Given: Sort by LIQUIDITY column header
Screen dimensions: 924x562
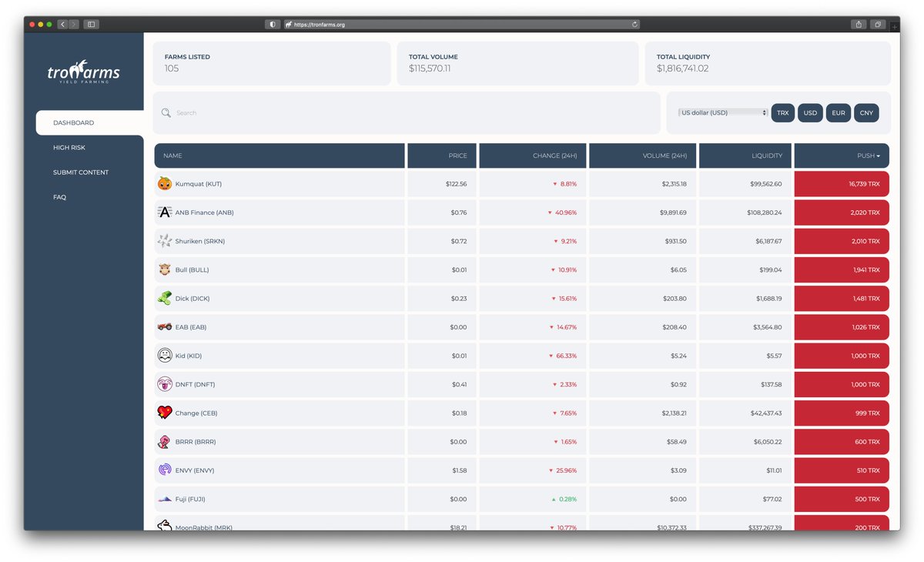Looking at the screenshot, I should (745, 156).
